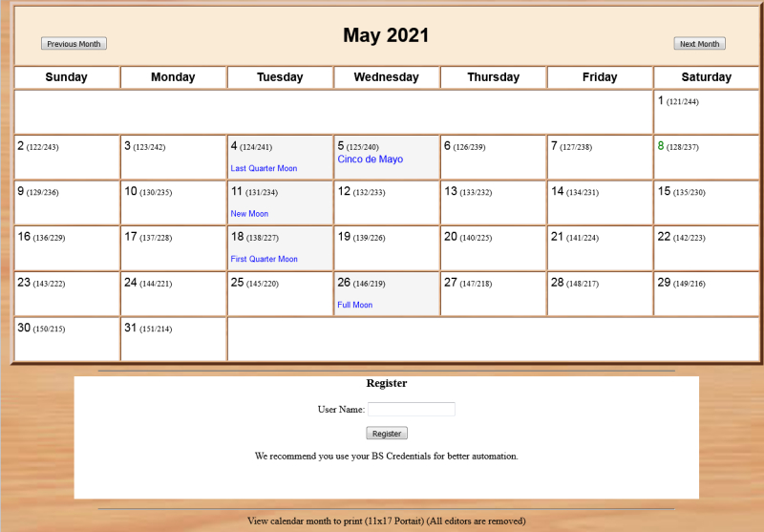Select day 12 (132/233)

[387, 202]
